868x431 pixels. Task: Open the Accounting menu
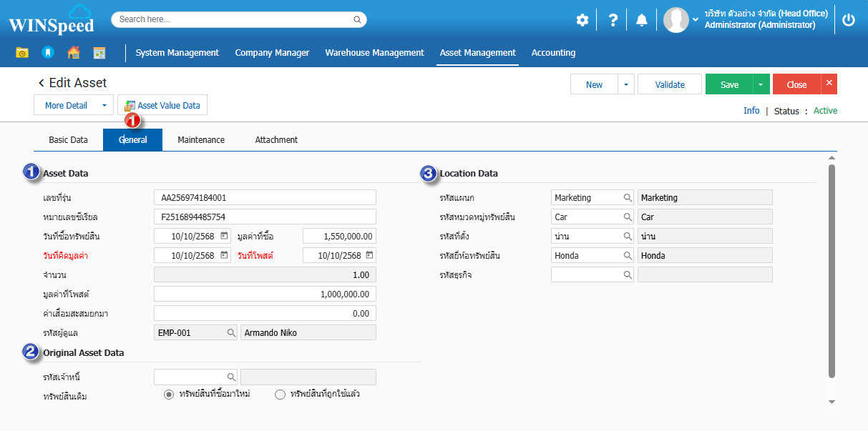pos(553,53)
